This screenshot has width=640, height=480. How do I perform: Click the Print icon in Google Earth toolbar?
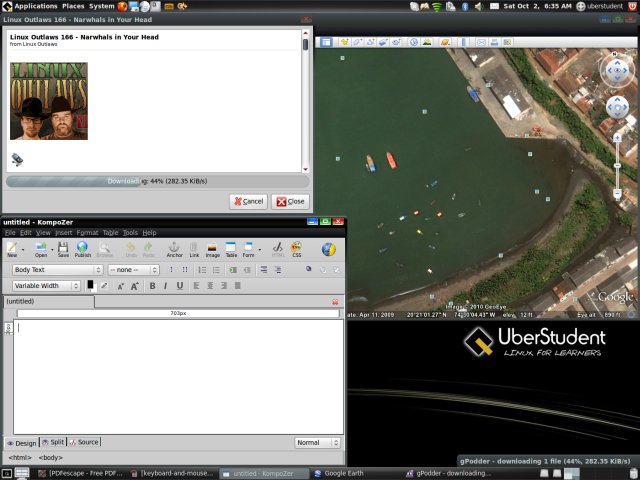[495, 42]
